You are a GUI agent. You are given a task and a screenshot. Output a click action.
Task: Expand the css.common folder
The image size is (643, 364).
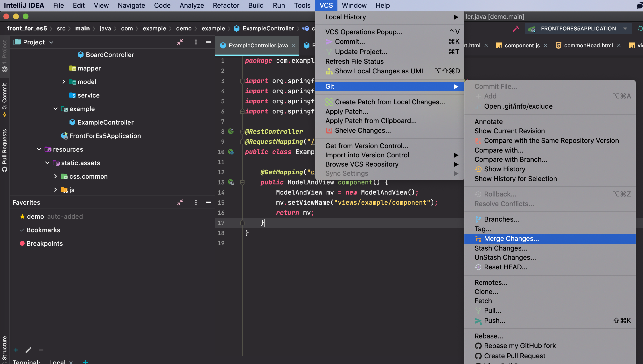(56, 176)
